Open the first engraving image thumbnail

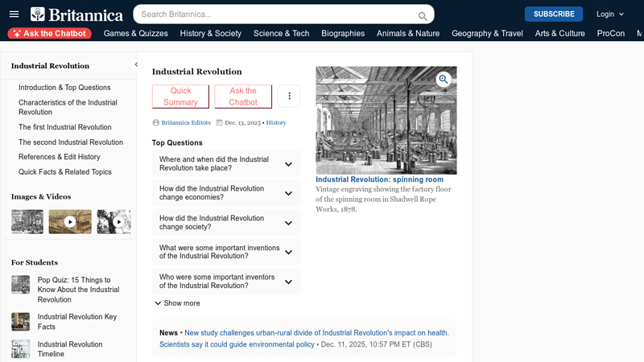[x=27, y=222]
